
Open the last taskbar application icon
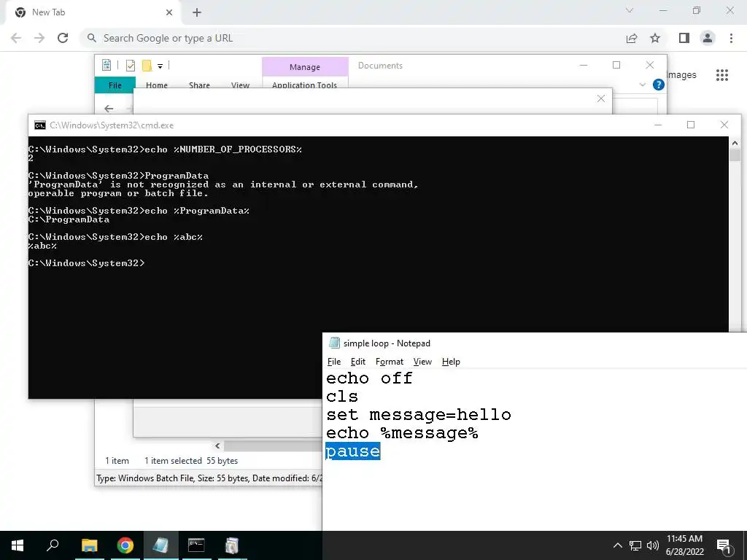232,545
